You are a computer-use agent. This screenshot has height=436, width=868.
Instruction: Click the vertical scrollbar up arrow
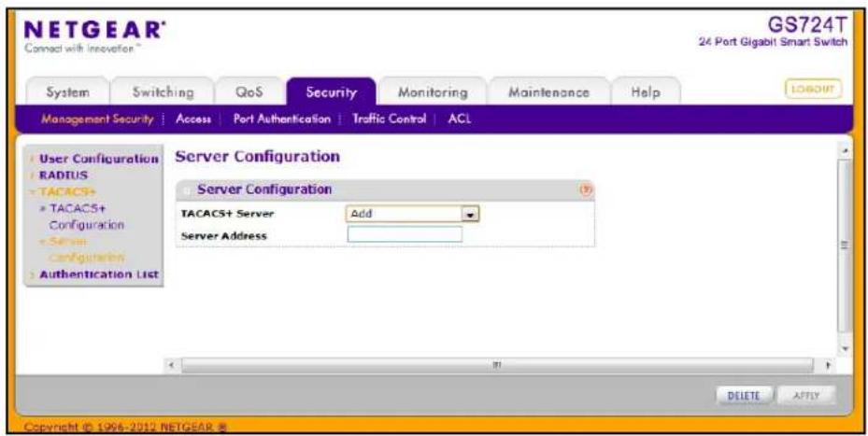tap(845, 150)
